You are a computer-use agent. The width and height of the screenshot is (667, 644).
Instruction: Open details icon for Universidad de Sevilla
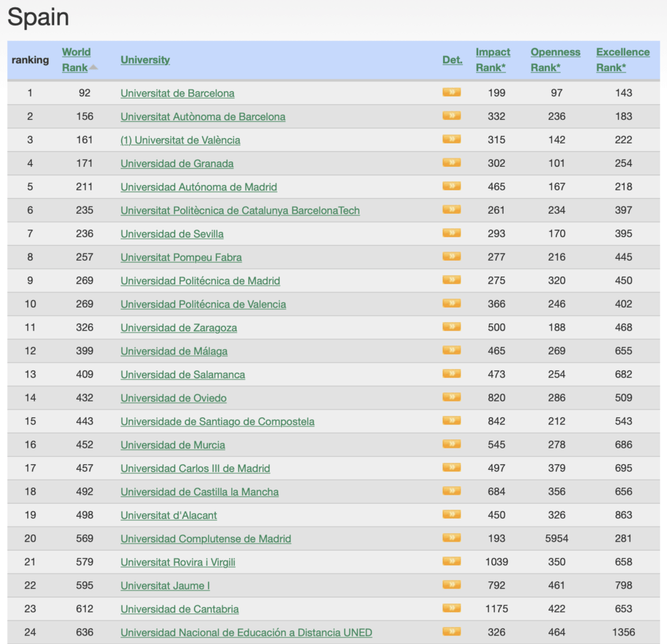pos(451,233)
